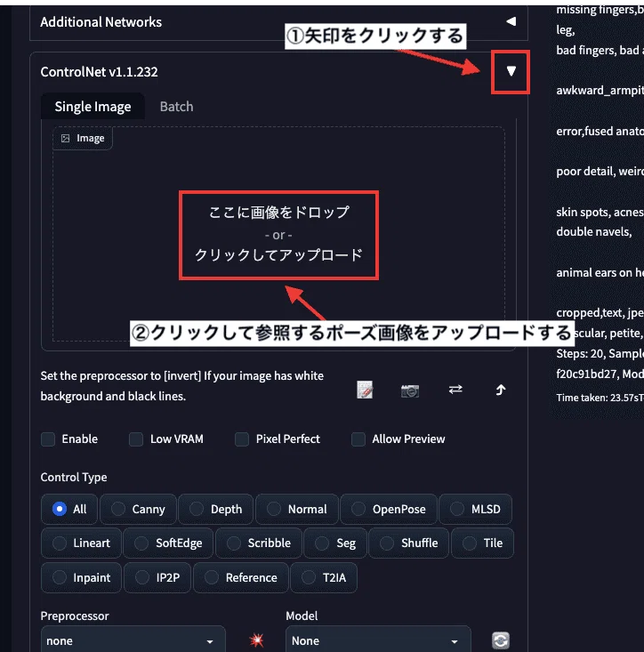Choose the MLSD control type
The width and height of the screenshot is (644, 652).
tap(475, 509)
